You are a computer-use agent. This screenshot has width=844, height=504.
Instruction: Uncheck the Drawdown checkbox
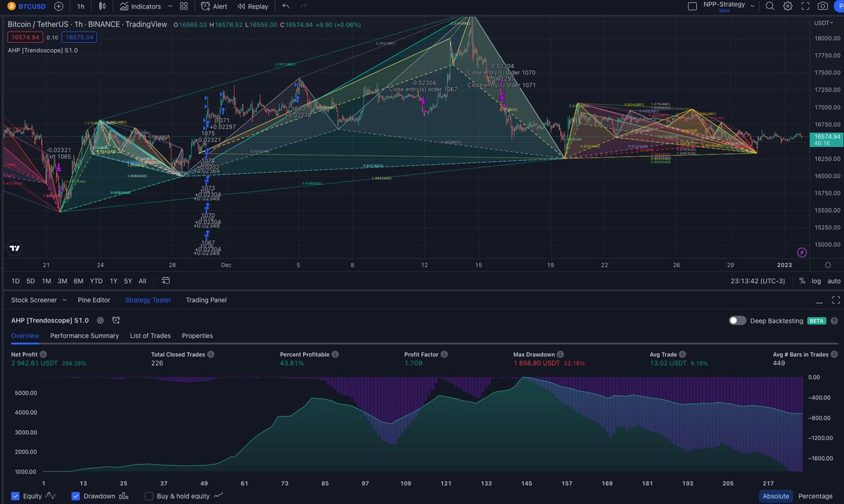click(x=76, y=496)
